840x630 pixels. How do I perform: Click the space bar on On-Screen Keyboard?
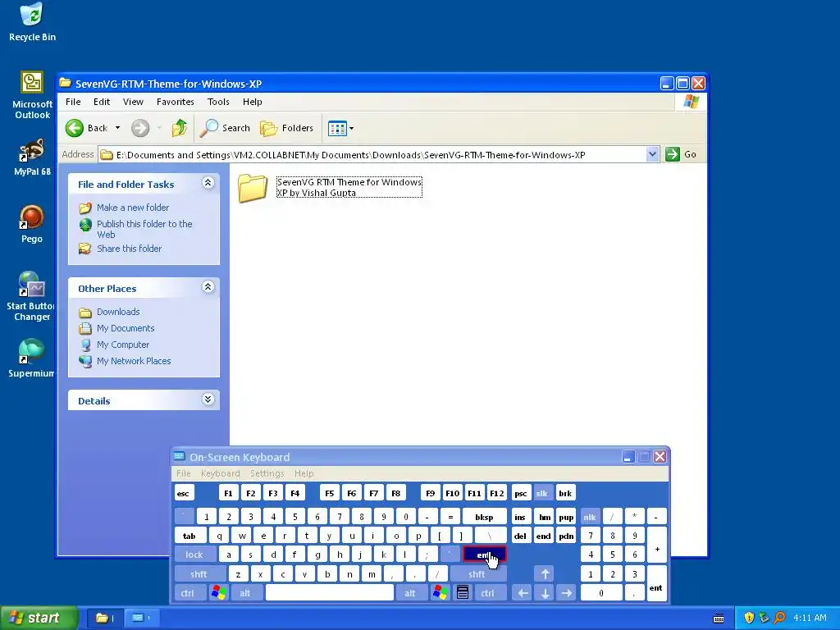coord(330,593)
